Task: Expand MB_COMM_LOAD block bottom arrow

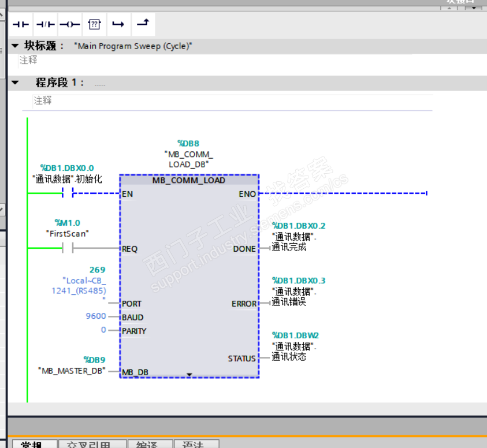Action: (189, 375)
